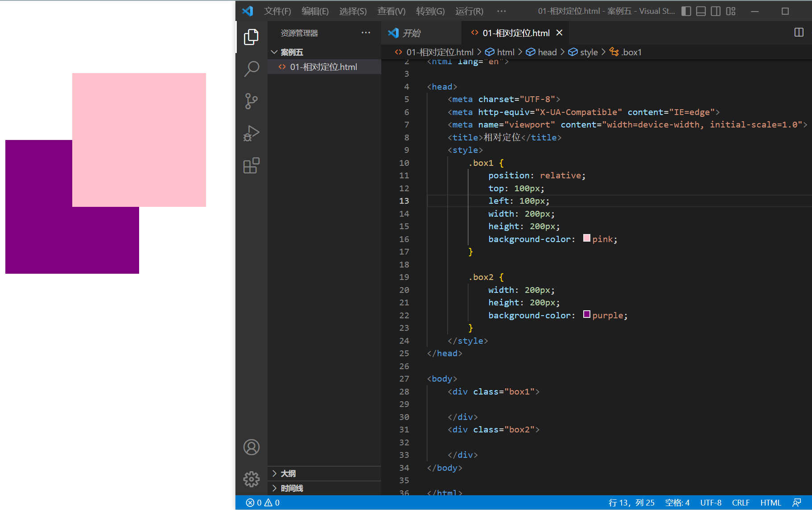
Task: Click the 资源管理器 panel title
Action: click(x=299, y=33)
